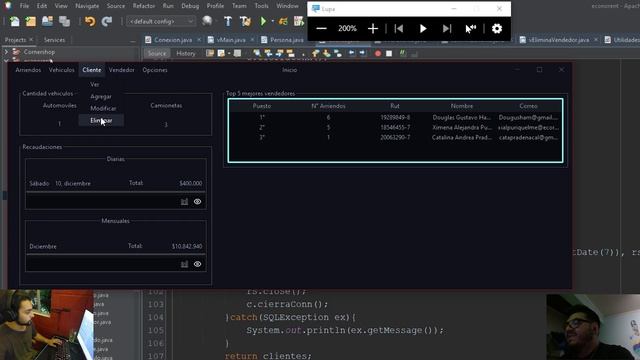Screen dimensions: 640x360
Task: Switch to the Persona.java editor tab
Action: point(287,40)
